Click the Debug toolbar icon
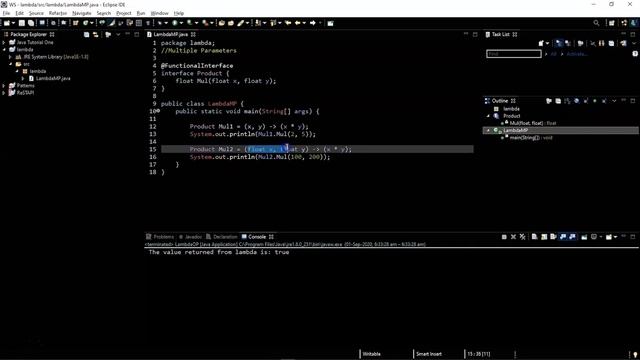The width and height of the screenshot is (640, 360). pyautogui.click(x=160, y=23)
